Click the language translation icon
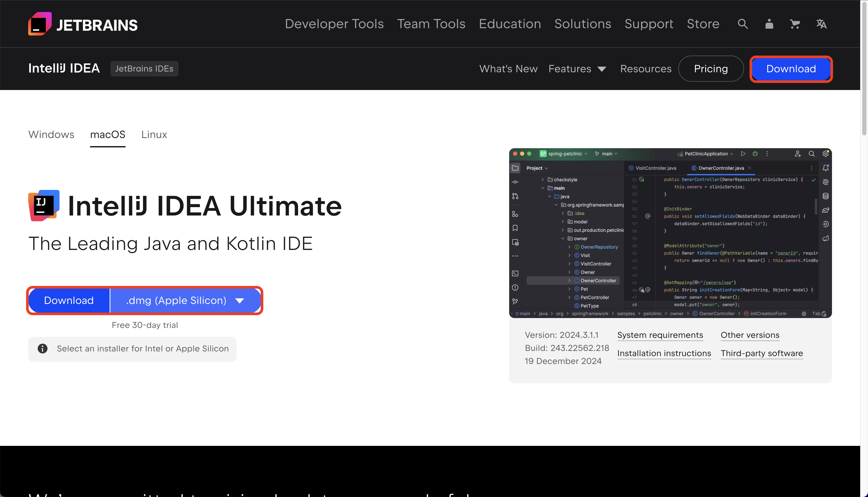 tap(821, 24)
